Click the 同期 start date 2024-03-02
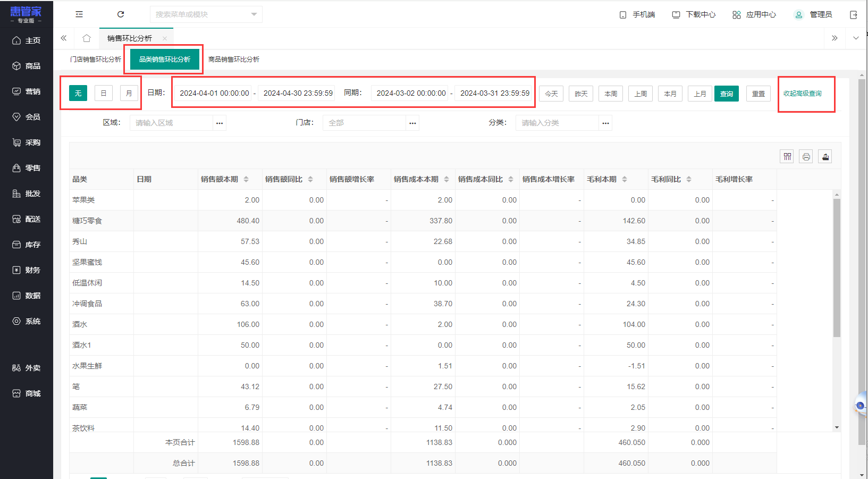Image resolution: width=868 pixels, height=479 pixels. click(x=411, y=93)
